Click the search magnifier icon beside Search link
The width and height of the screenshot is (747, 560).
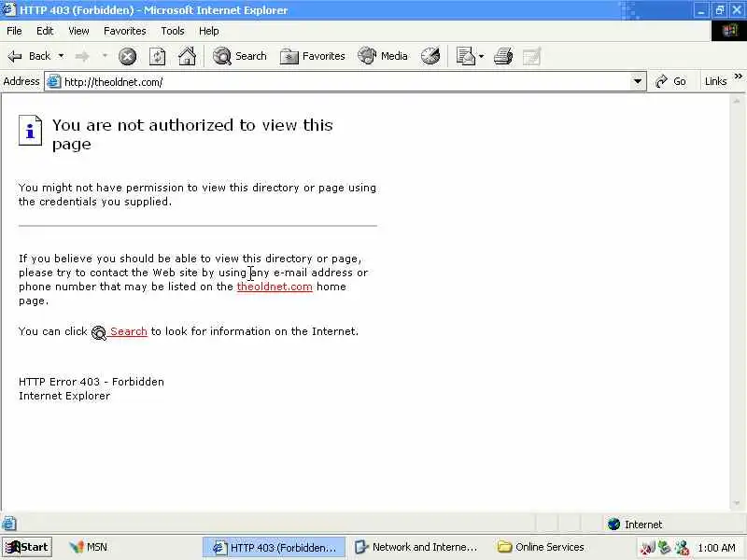(99, 332)
